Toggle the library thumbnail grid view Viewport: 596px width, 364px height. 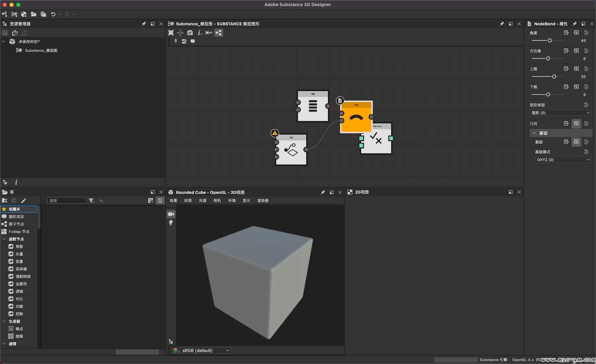(x=151, y=201)
